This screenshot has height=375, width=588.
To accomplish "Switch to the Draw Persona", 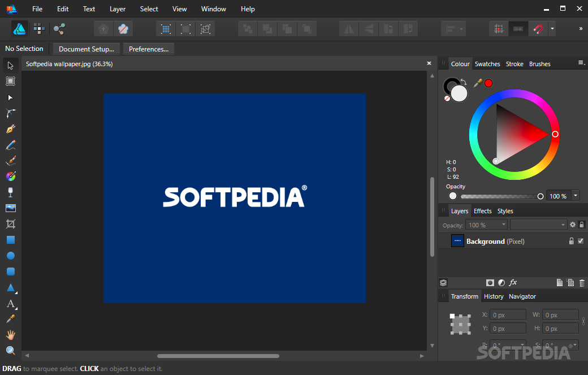I will (x=19, y=28).
